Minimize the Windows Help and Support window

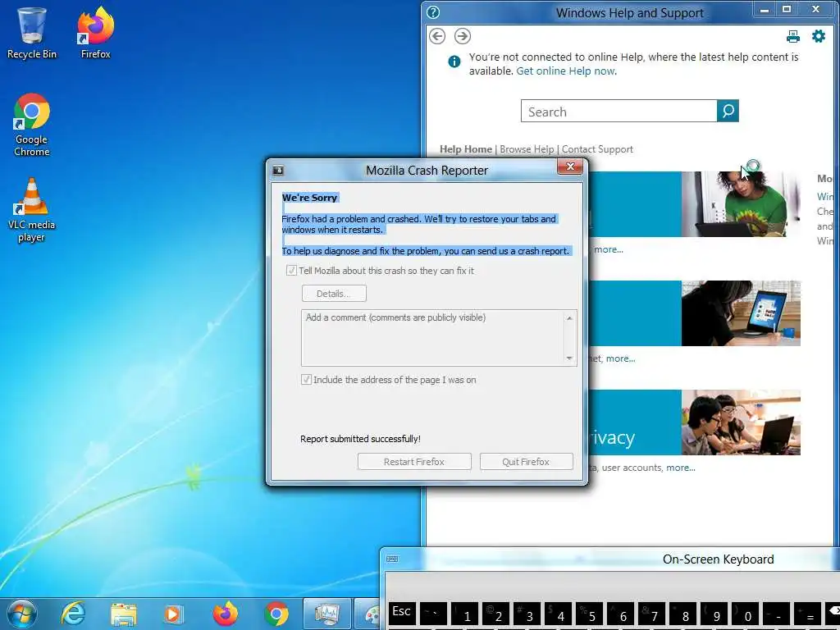coord(765,10)
